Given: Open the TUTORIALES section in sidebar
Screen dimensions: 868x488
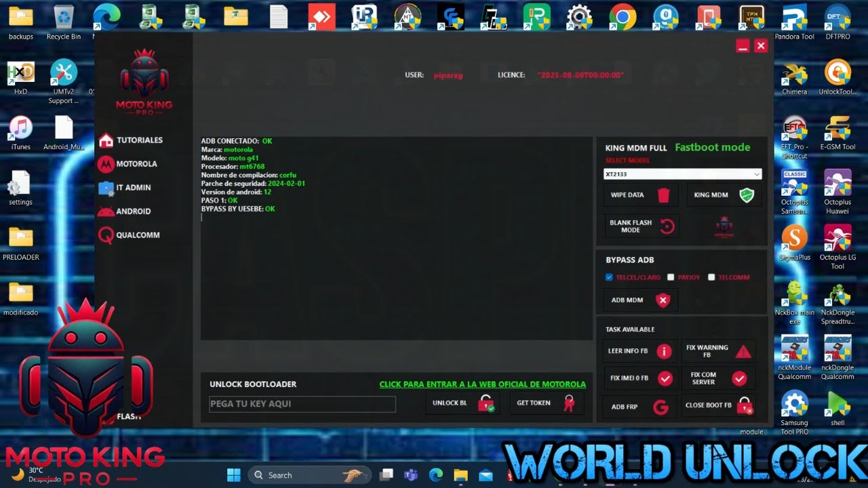Looking at the screenshot, I should click(131, 140).
